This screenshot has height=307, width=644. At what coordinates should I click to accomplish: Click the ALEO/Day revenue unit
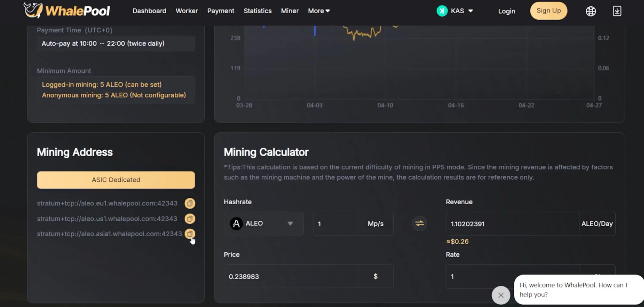click(597, 224)
